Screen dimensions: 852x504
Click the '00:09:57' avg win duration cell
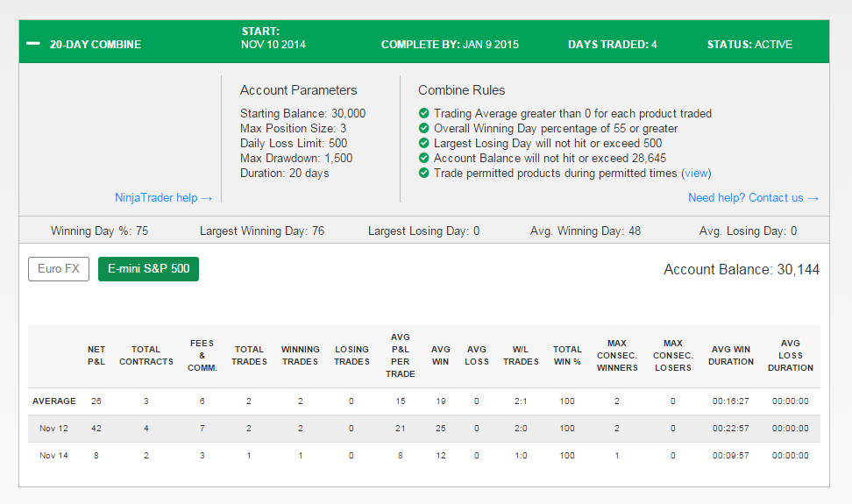point(731,455)
